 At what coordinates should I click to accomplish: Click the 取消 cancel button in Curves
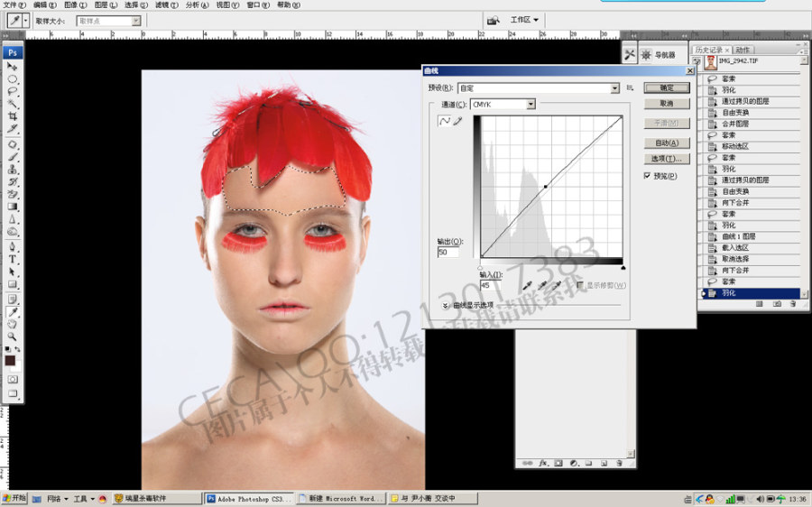pos(667,104)
